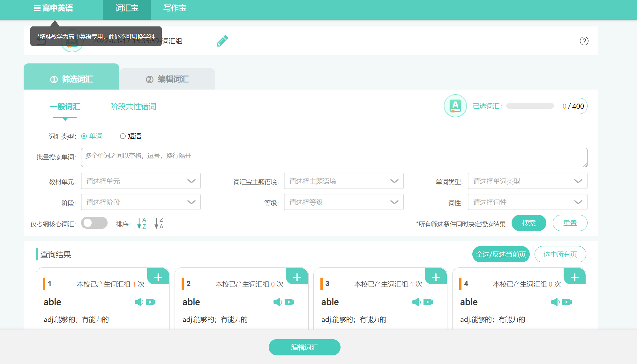Image resolution: width=637 pixels, height=364 pixels.
Task: Select the 短语 radio option
Action: click(123, 136)
